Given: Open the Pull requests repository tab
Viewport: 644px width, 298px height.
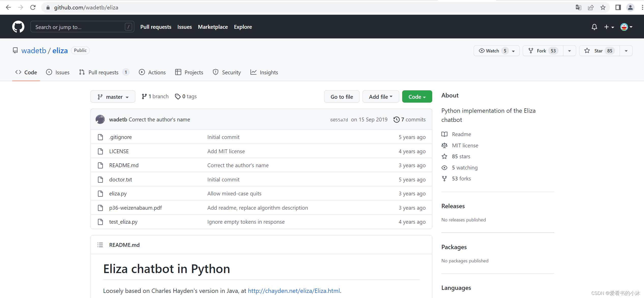Looking at the screenshot, I should point(103,72).
